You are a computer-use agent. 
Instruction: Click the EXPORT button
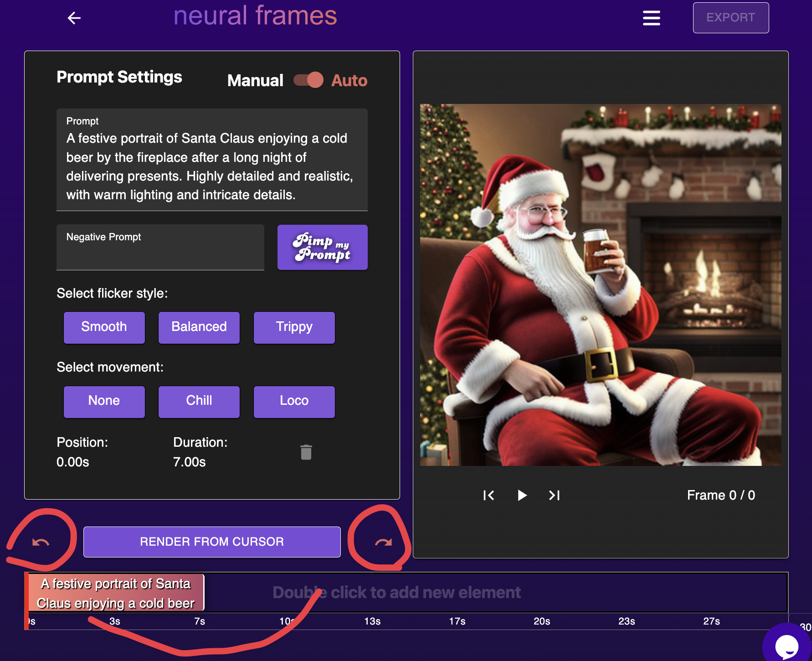730,18
